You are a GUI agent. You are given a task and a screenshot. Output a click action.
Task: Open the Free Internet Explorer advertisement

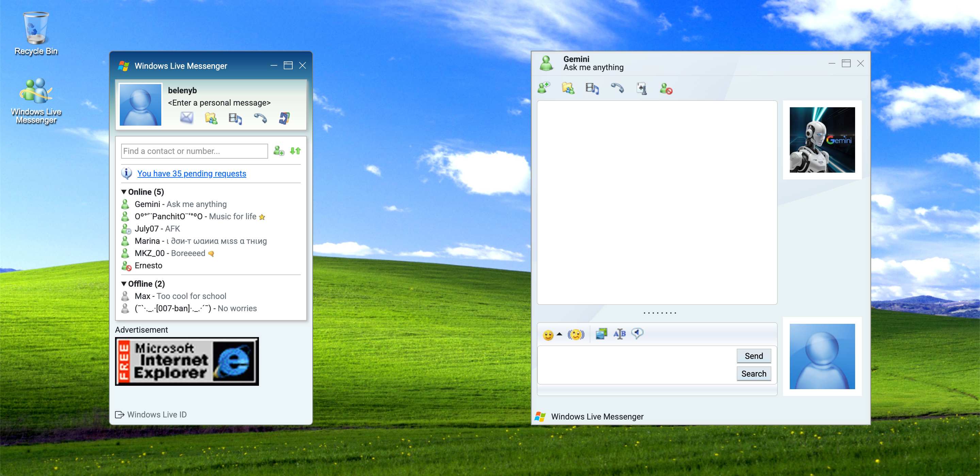186,361
